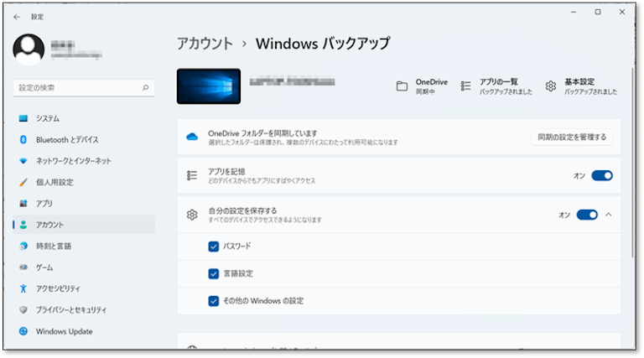
Task: Click 基本設定 バックアップされました text
Action: coord(590,86)
